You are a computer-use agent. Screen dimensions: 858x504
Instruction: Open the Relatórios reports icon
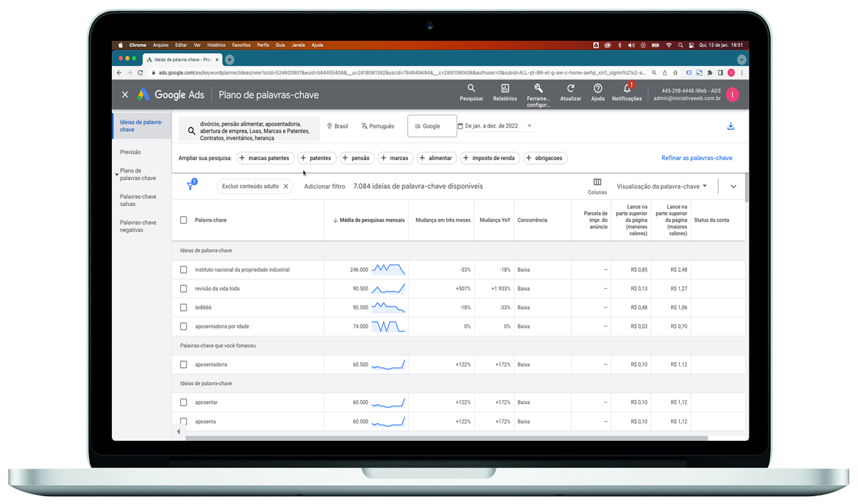pyautogui.click(x=505, y=89)
